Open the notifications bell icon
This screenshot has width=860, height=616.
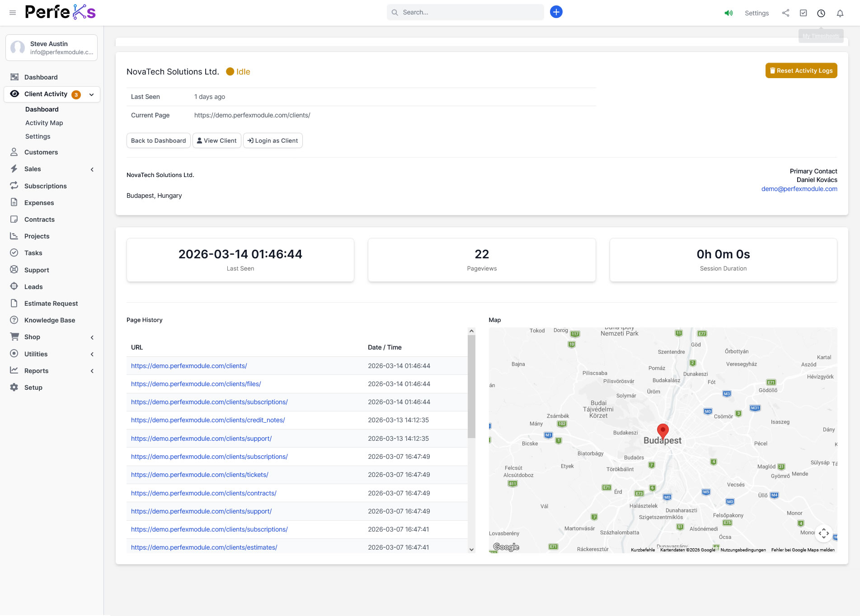pyautogui.click(x=840, y=13)
